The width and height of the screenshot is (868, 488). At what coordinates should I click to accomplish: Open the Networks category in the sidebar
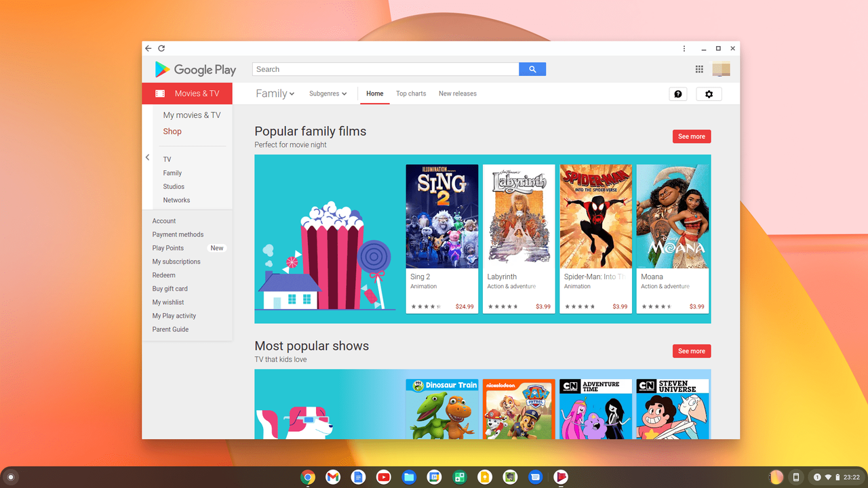[176, 200]
